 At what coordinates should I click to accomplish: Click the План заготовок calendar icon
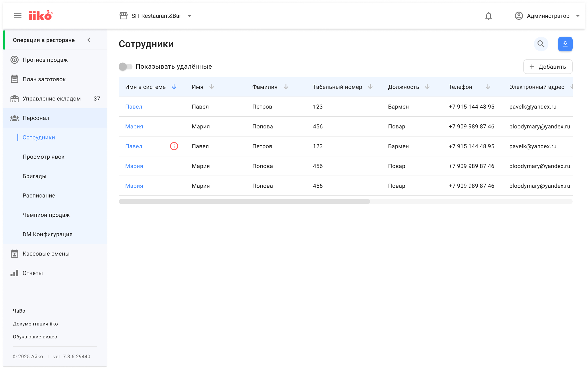pyautogui.click(x=15, y=79)
